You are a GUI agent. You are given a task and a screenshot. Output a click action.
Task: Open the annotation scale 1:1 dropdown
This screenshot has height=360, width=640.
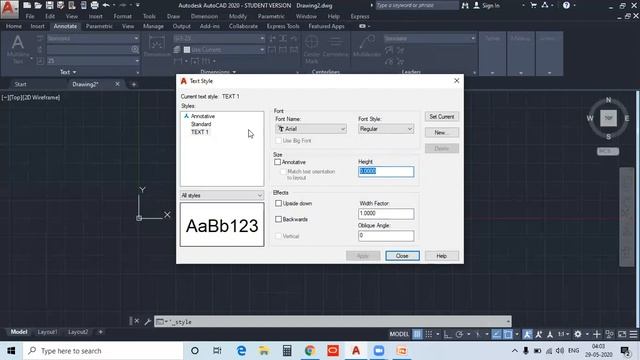[x=563, y=334]
